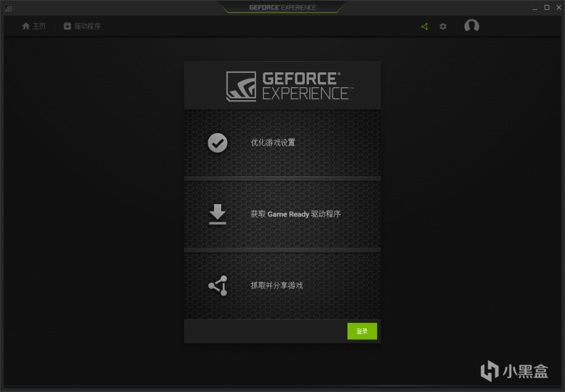Click the share icon beside 抓取并分享游戏
Screen dimensions: 565x392
tap(218, 286)
